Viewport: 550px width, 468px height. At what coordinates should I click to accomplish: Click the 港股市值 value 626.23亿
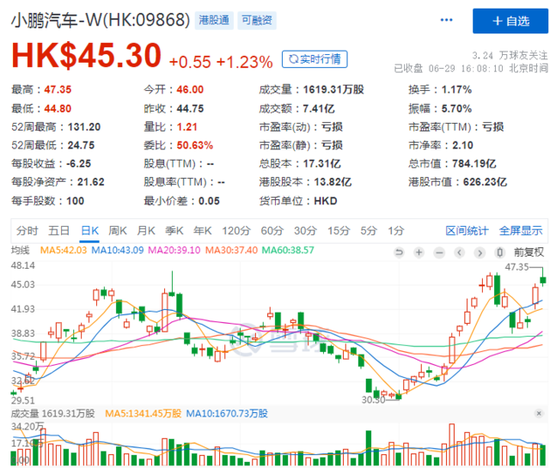tap(485, 182)
